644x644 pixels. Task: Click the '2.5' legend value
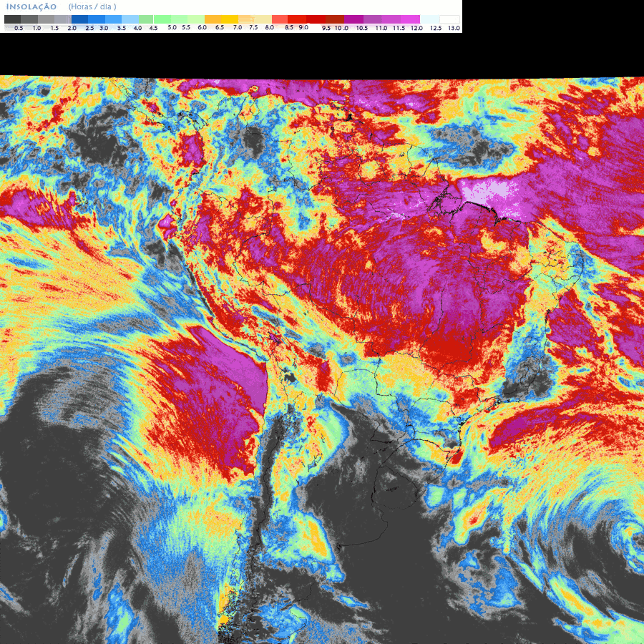[89, 28]
